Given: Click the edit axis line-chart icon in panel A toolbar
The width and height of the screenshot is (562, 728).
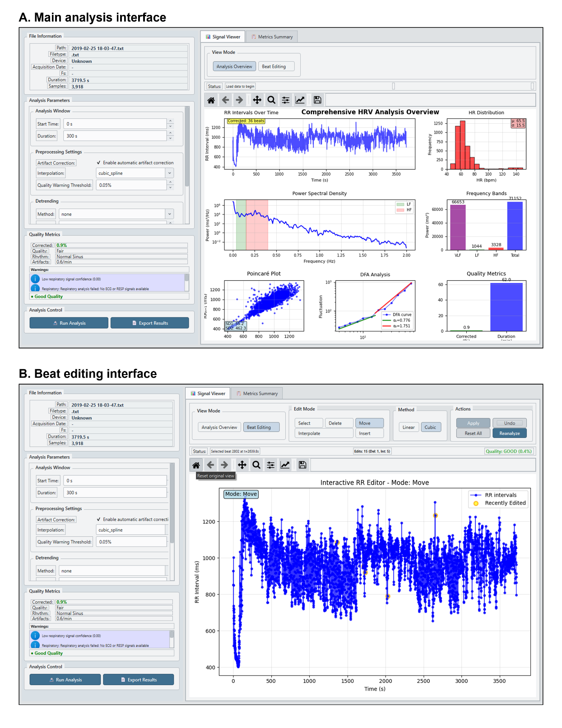Looking at the screenshot, I should [300, 100].
